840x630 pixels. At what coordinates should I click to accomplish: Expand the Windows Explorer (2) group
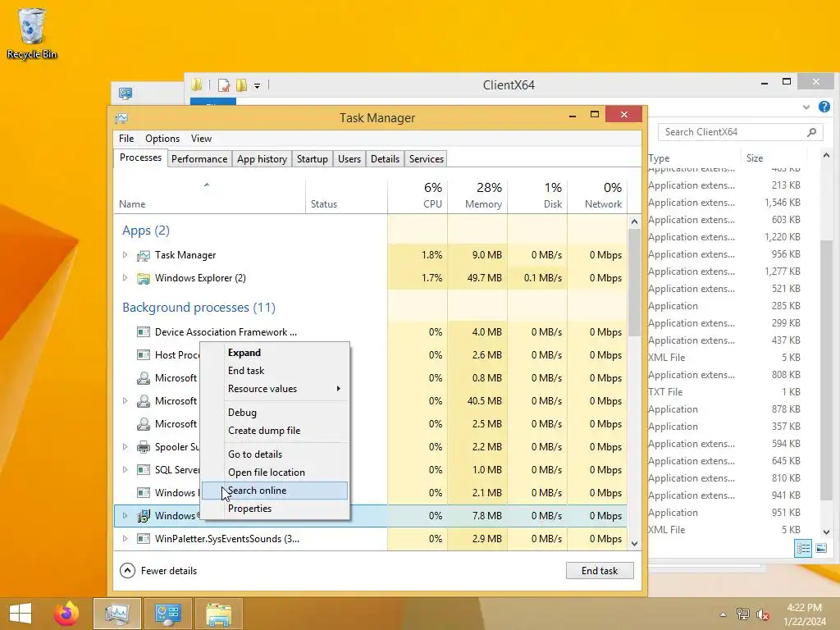click(125, 278)
